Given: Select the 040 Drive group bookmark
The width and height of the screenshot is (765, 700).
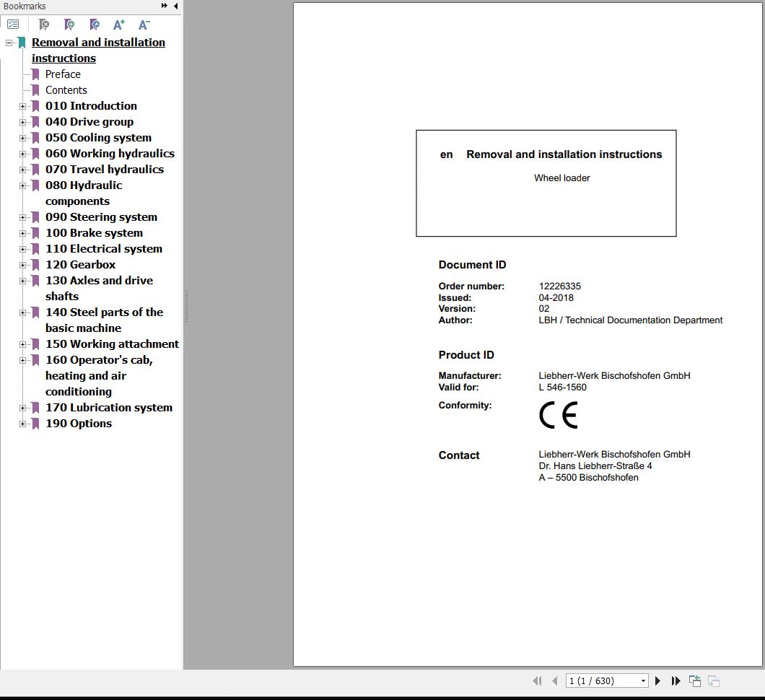Looking at the screenshot, I should pos(89,122).
